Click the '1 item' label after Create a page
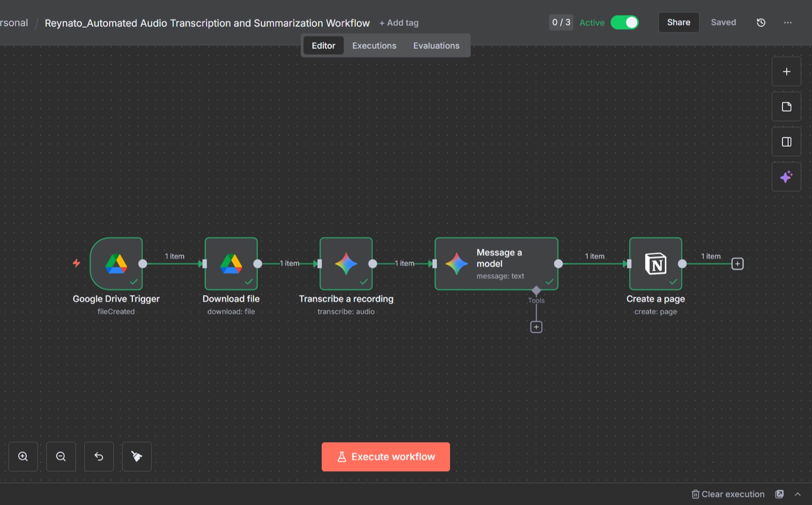812x505 pixels. (x=711, y=256)
